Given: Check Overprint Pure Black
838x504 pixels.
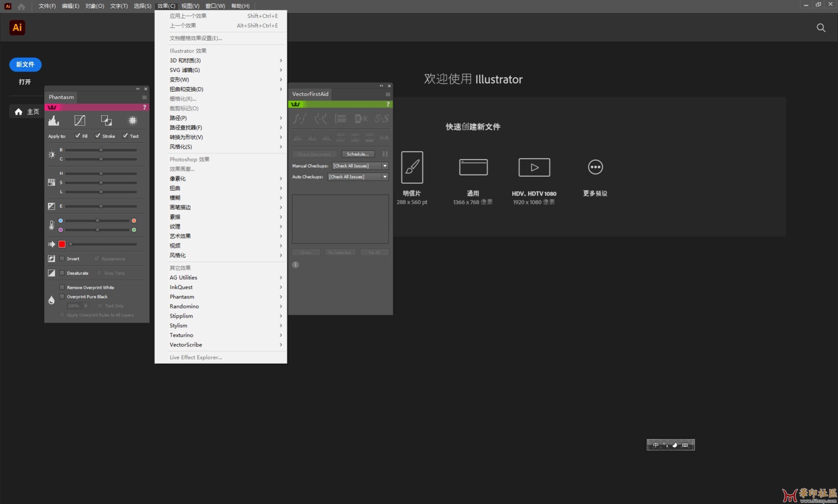Looking at the screenshot, I should point(62,297).
